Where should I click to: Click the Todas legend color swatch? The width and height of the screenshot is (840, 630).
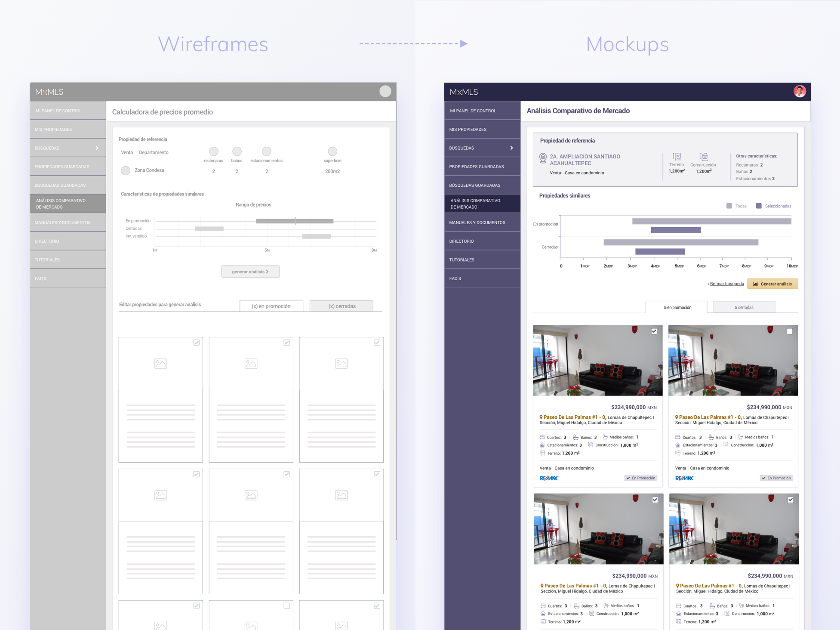(x=729, y=206)
